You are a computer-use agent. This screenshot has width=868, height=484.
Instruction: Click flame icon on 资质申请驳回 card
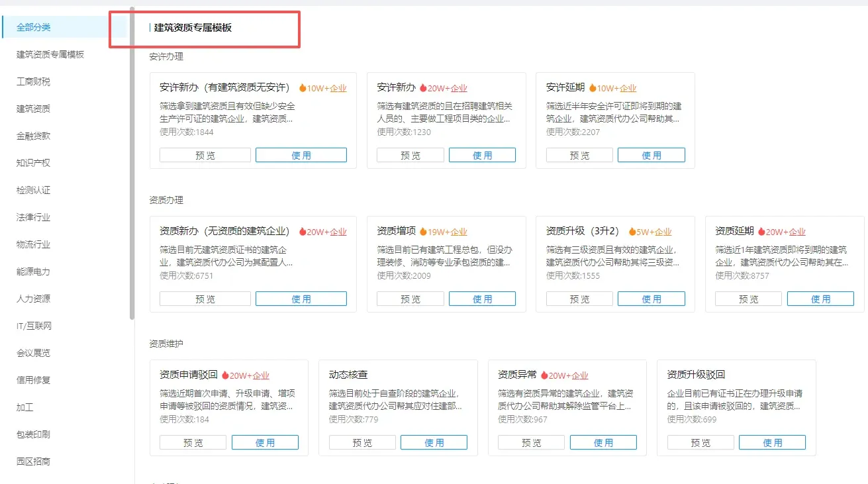pyautogui.click(x=225, y=375)
